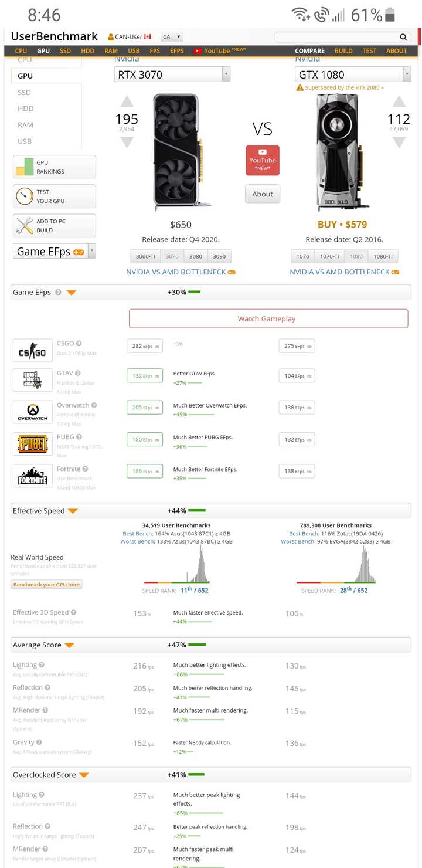
Task: Click the GTAV game logo
Action: click(32, 380)
